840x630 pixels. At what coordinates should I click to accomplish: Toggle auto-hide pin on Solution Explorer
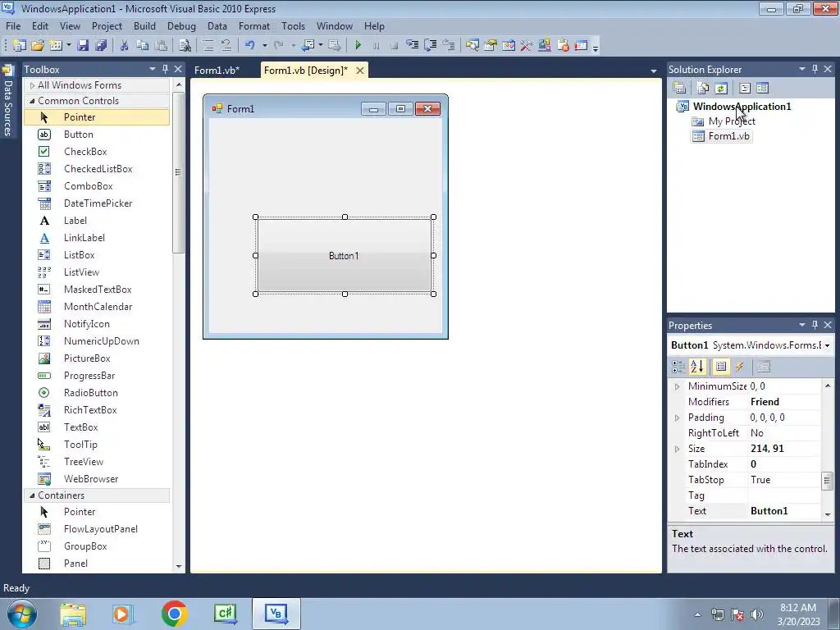point(815,69)
